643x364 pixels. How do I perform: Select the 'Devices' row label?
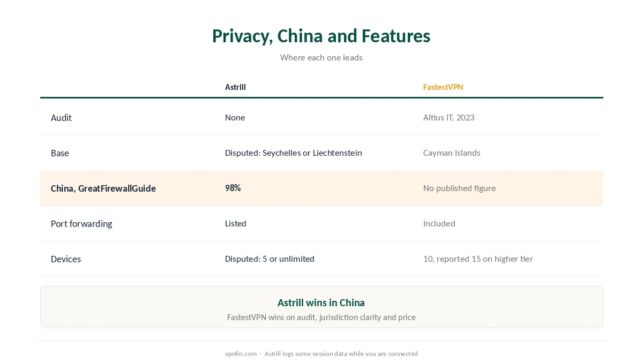66,259
